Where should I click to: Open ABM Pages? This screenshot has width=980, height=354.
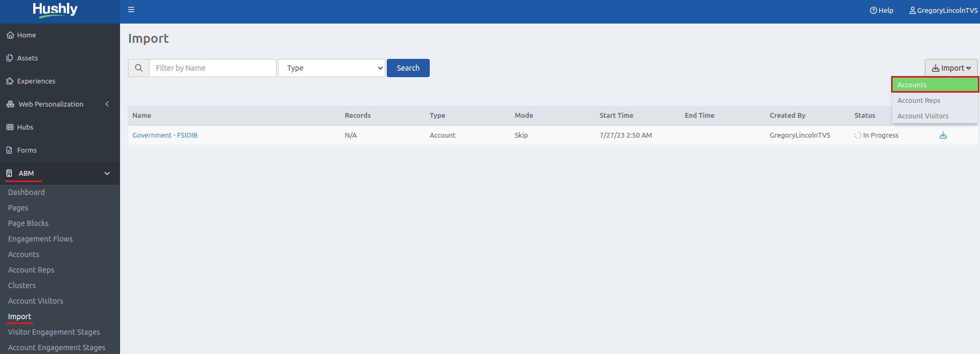pyautogui.click(x=18, y=208)
